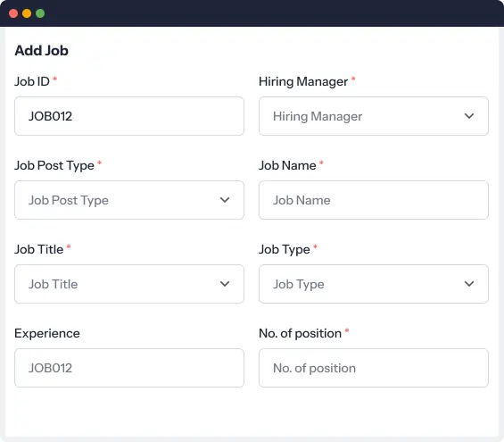504x442 pixels.
Task: Focus the Job Name text field
Action: tap(374, 200)
